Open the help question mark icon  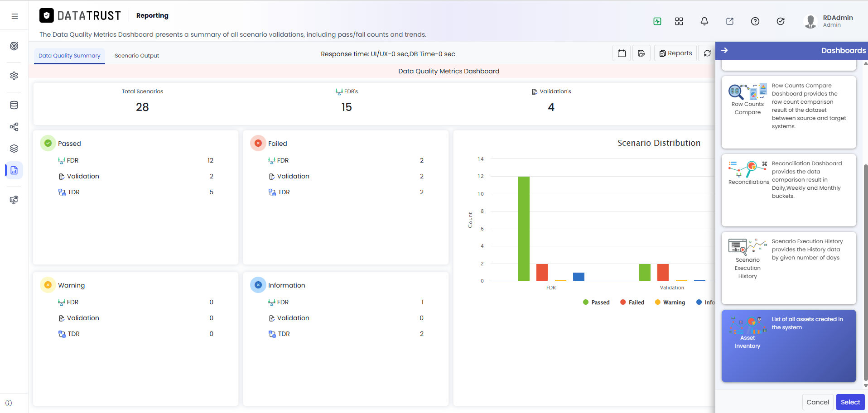pyautogui.click(x=755, y=21)
